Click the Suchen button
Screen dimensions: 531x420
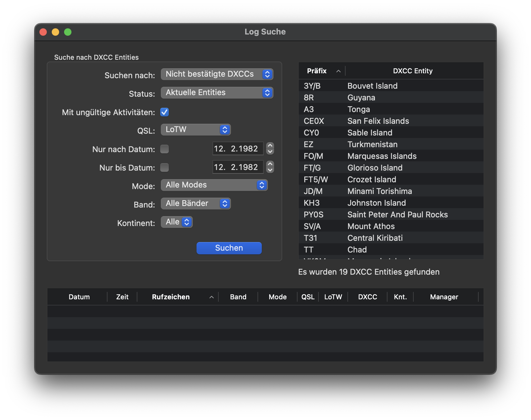click(229, 248)
